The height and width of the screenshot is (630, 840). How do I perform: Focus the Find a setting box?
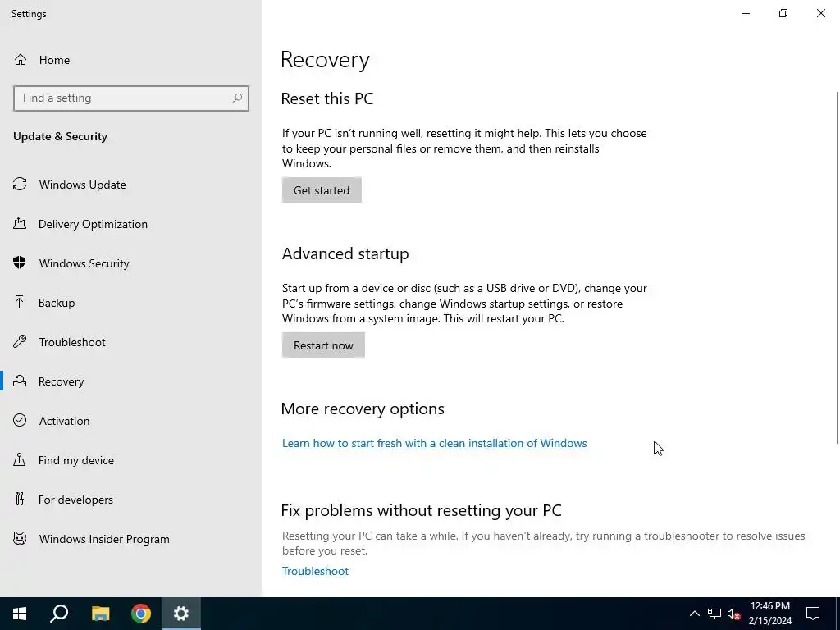(130, 98)
